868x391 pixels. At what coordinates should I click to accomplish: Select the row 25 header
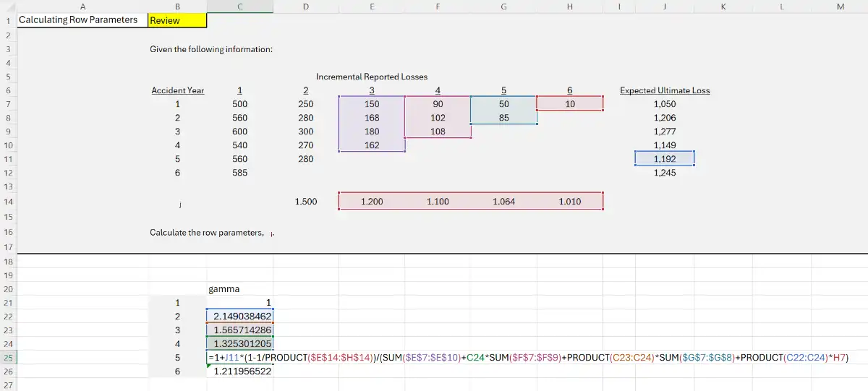tap(7, 358)
